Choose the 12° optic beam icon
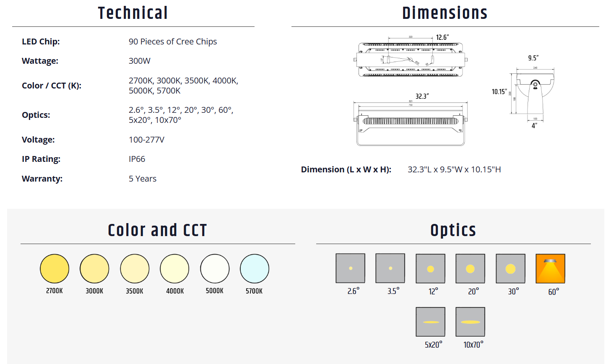Screen dimensions: 611x364 pos(430,268)
